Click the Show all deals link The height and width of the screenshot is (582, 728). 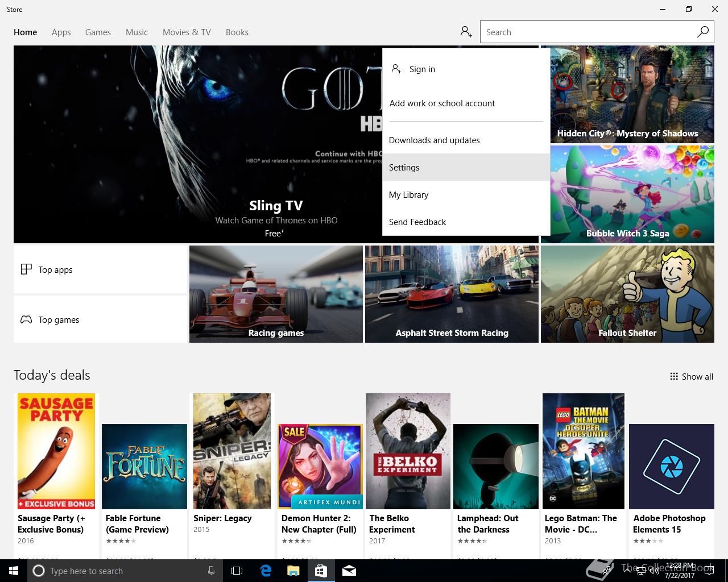coord(692,376)
